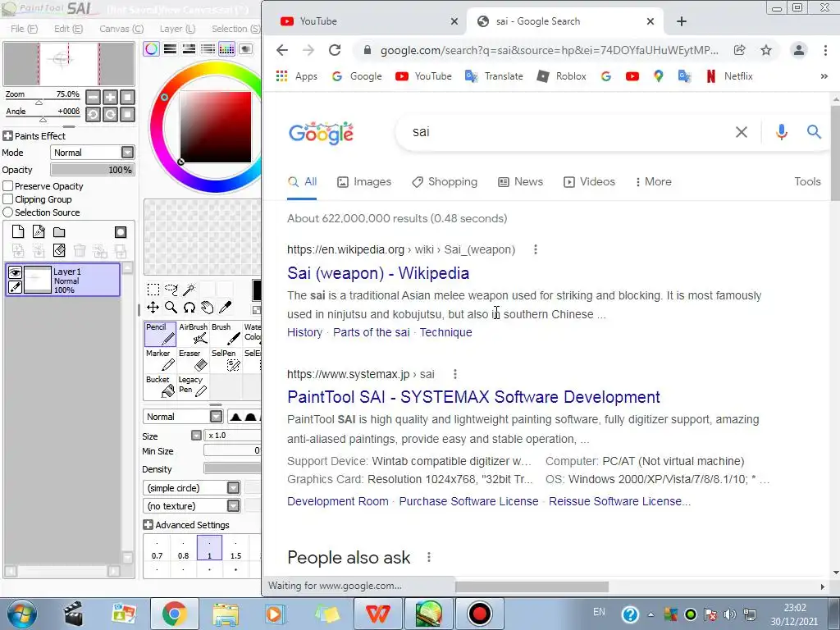Select the Marker tool
The image size is (840, 630).
(x=160, y=360)
